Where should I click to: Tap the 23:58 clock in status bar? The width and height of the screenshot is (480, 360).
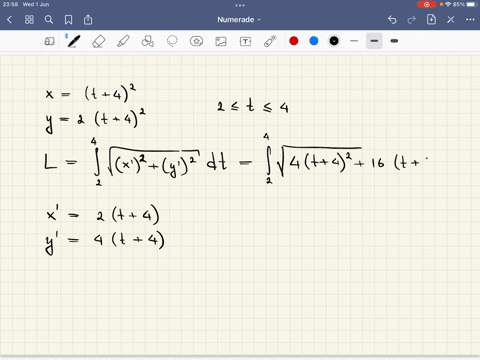[x=10, y=4]
